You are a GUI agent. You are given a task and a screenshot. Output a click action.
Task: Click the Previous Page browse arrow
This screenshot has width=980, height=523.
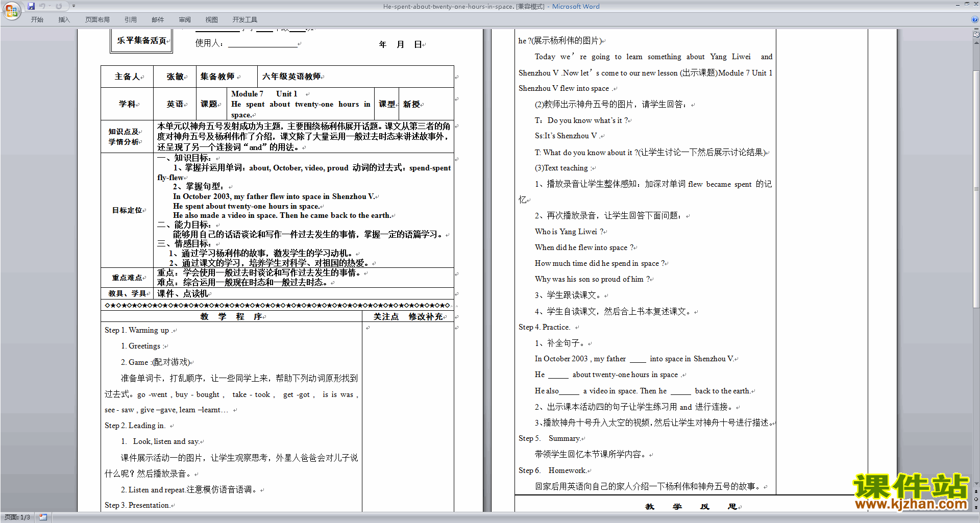click(976, 491)
